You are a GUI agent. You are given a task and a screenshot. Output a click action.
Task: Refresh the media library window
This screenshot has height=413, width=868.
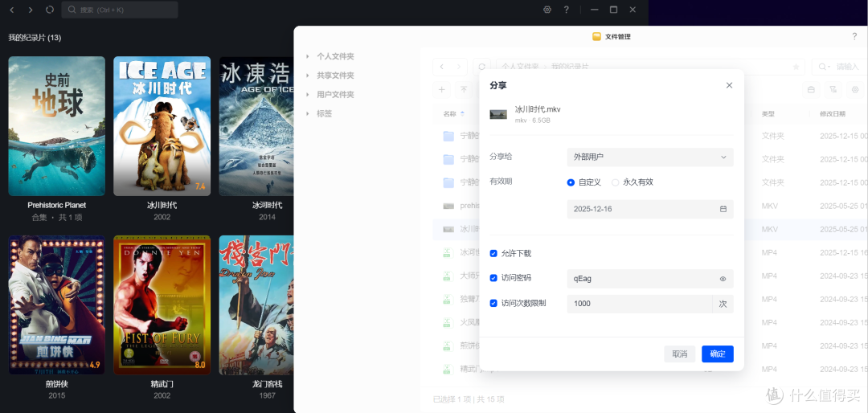[49, 10]
